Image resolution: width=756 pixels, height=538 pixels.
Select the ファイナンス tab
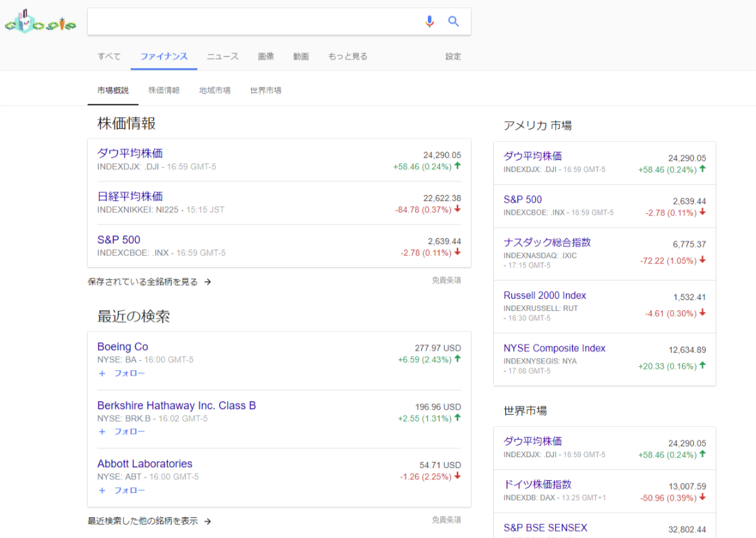point(164,57)
